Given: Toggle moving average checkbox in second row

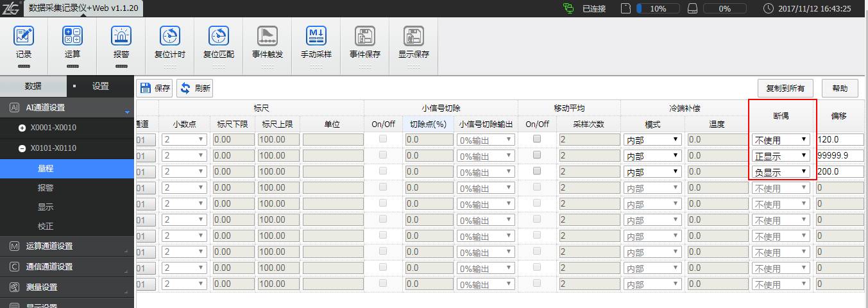Looking at the screenshot, I should tap(537, 155).
